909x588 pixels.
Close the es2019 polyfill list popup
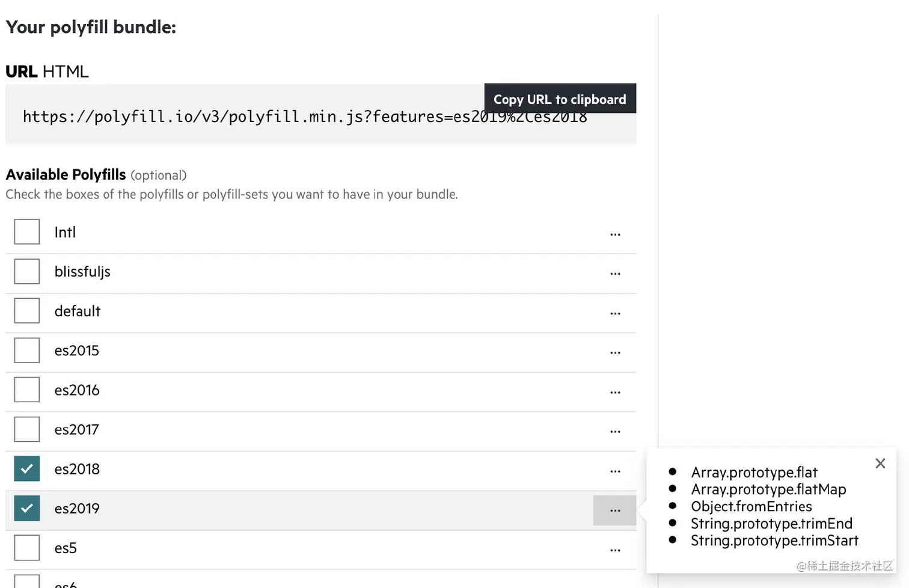880,464
